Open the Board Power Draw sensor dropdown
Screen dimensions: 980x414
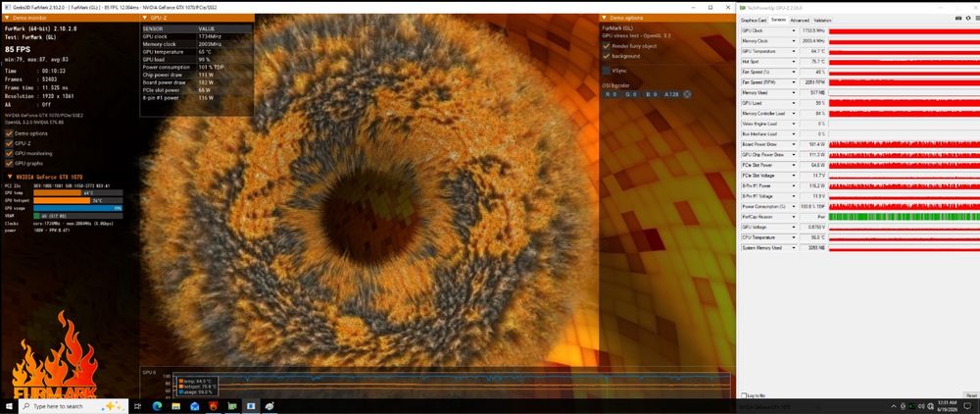tap(794, 144)
